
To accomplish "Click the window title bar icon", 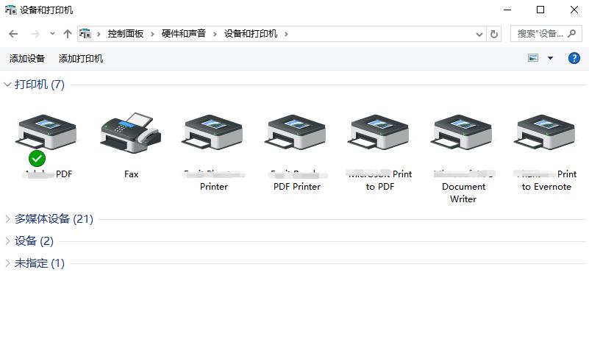I will pos(10,10).
